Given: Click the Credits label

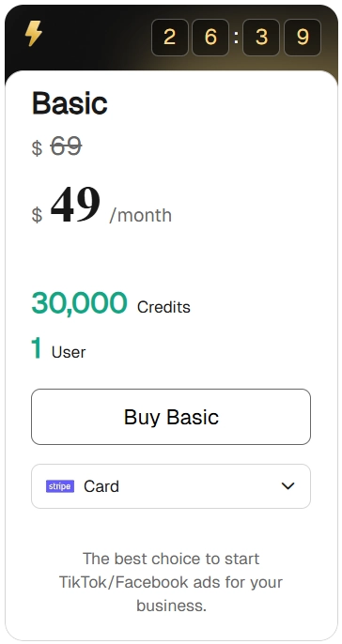Looking at the screenshot, I should tap(163, 307).
